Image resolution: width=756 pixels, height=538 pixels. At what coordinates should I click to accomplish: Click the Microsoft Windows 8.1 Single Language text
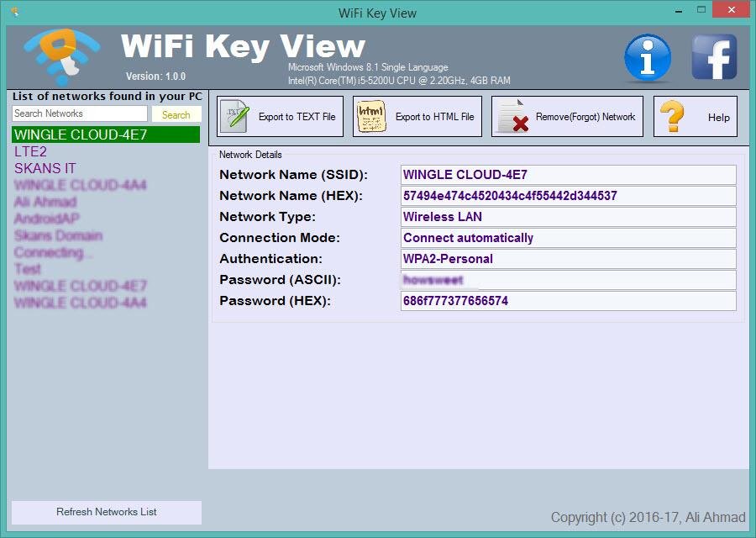tap(368, 67)
